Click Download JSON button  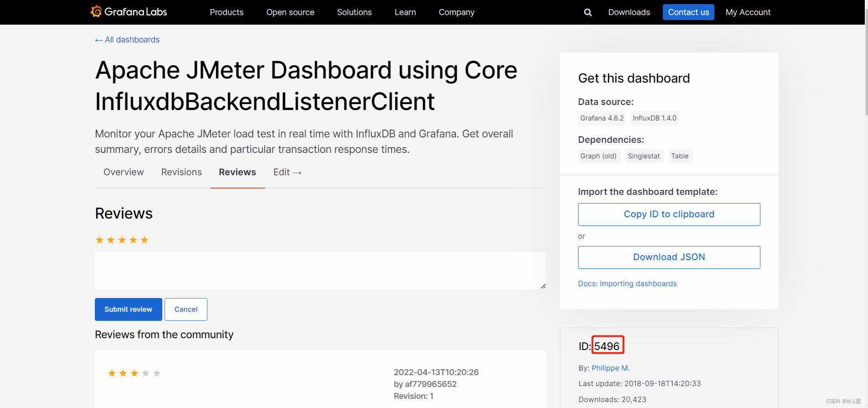point(669,257)
